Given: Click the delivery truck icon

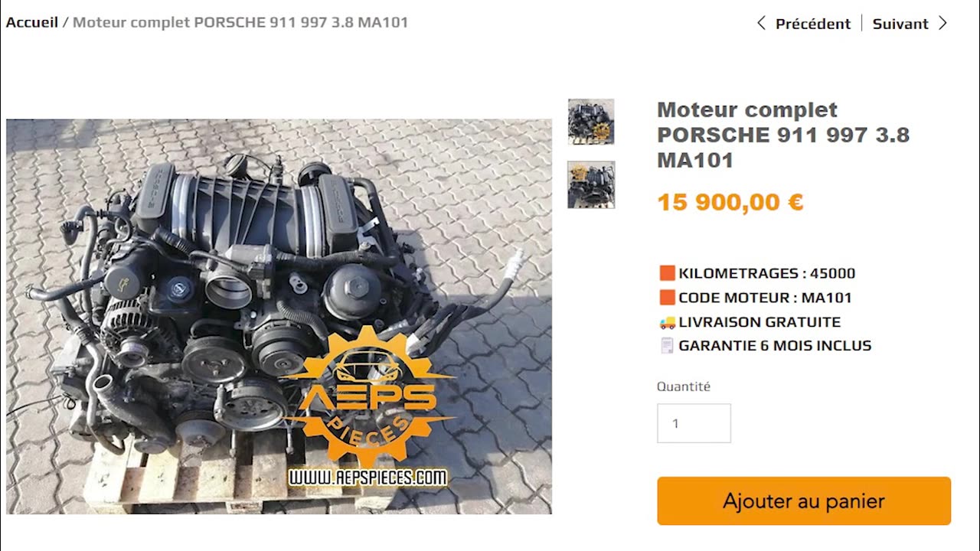Looking at the screenshot, I should pos(667,322).
